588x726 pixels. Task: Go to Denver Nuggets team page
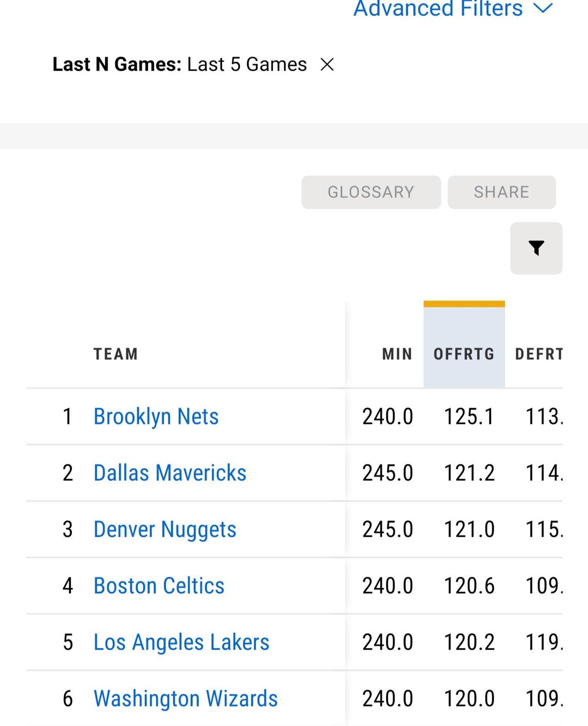[165, 530]
